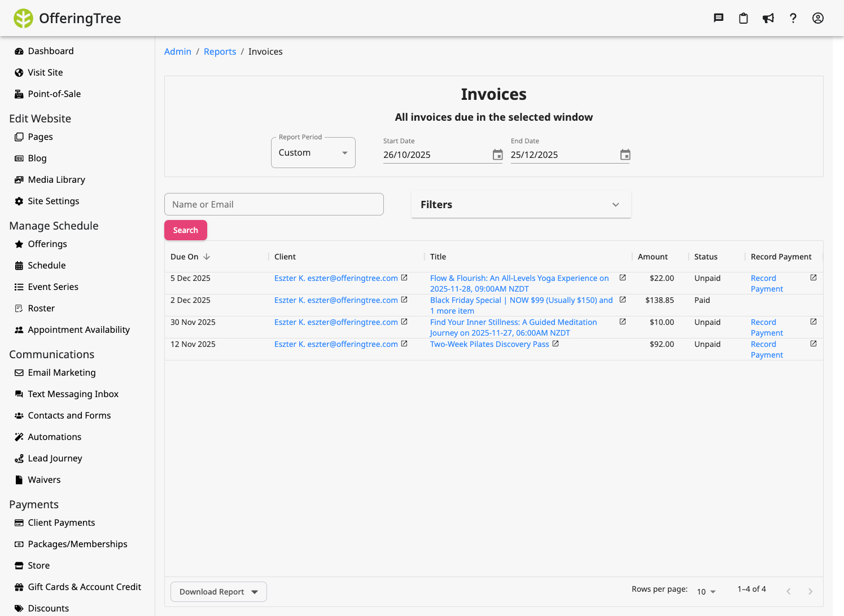The image size is (844, 616).
Task: Open the clipboard icon in top bar
Action: coord(743,17)
